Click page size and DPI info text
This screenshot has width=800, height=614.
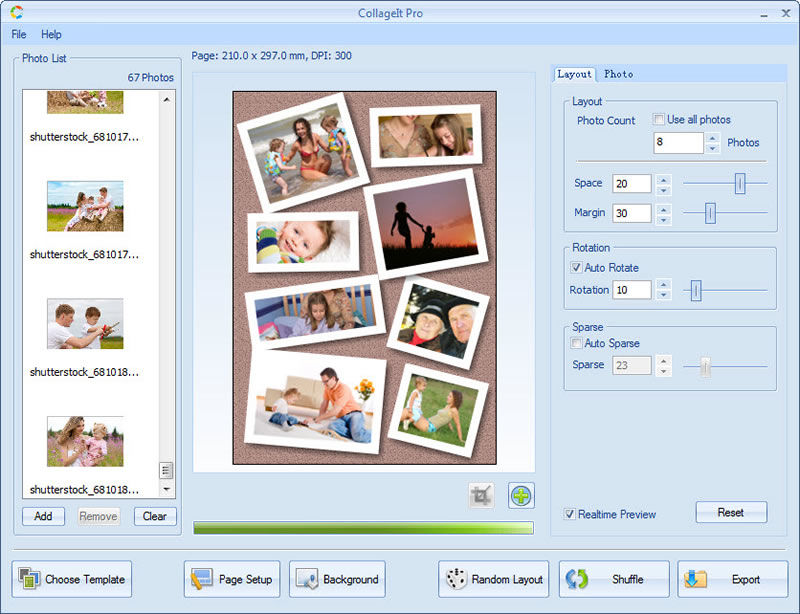(271, 56)
